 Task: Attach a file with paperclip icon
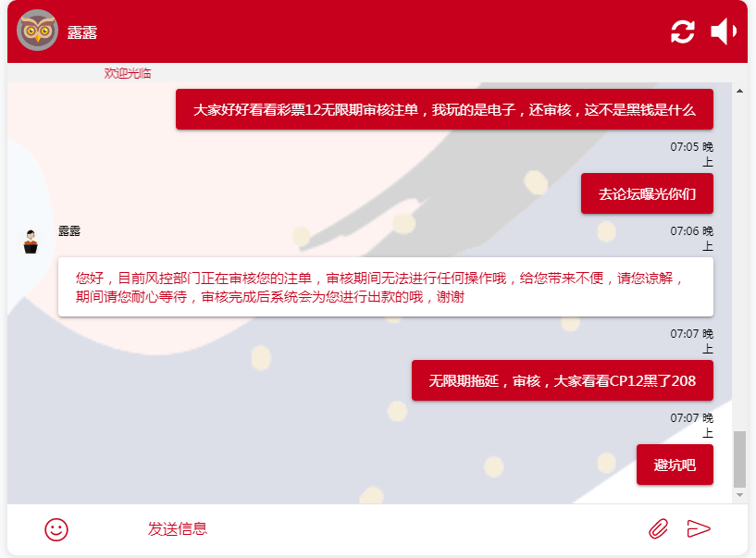[x=658, y=528]
